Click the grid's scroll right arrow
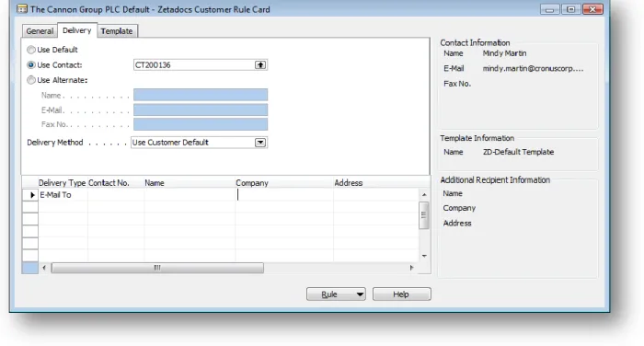Viewport: 644px width, 346px height. (411, 268)
